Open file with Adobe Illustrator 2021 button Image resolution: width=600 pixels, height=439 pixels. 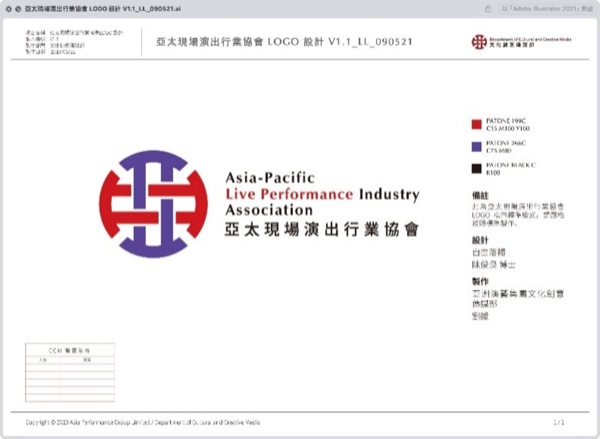547,8
